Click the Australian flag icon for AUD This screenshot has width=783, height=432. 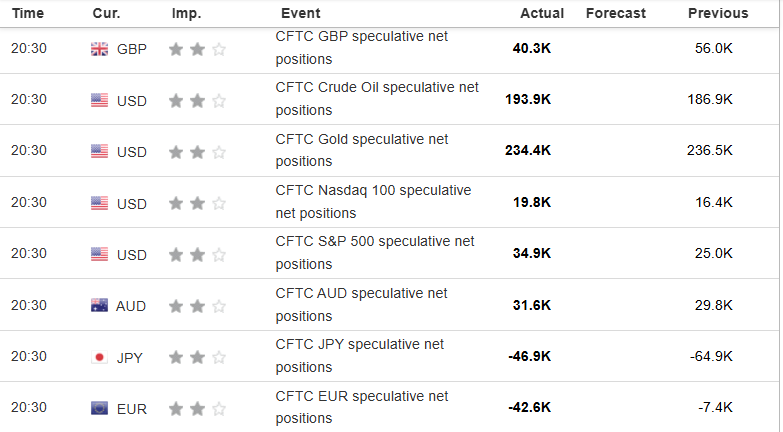click(99, 306)
